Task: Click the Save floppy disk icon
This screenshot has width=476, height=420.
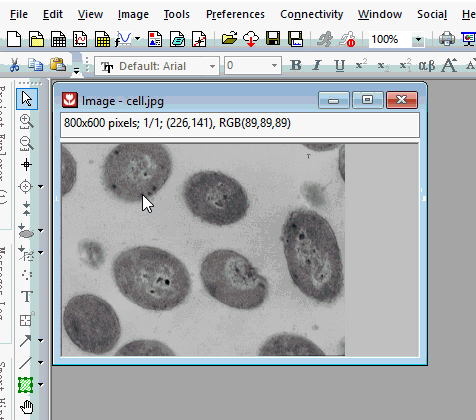Action: (273, 39)
